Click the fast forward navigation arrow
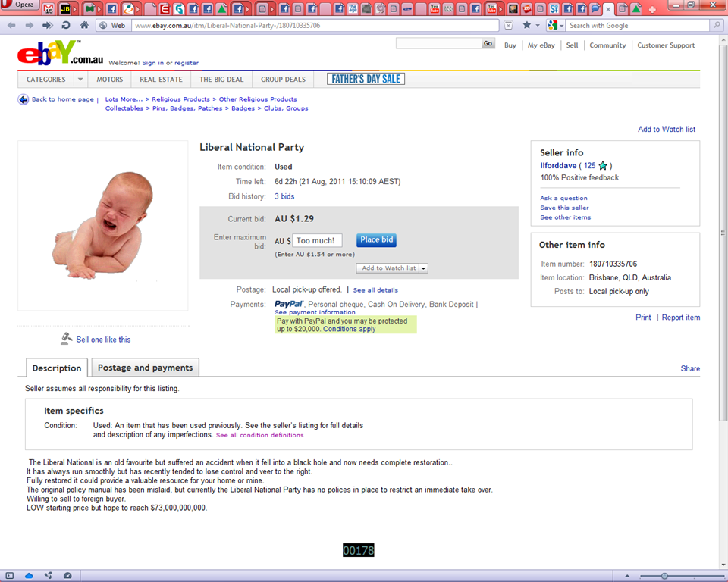 click(47, 25)
